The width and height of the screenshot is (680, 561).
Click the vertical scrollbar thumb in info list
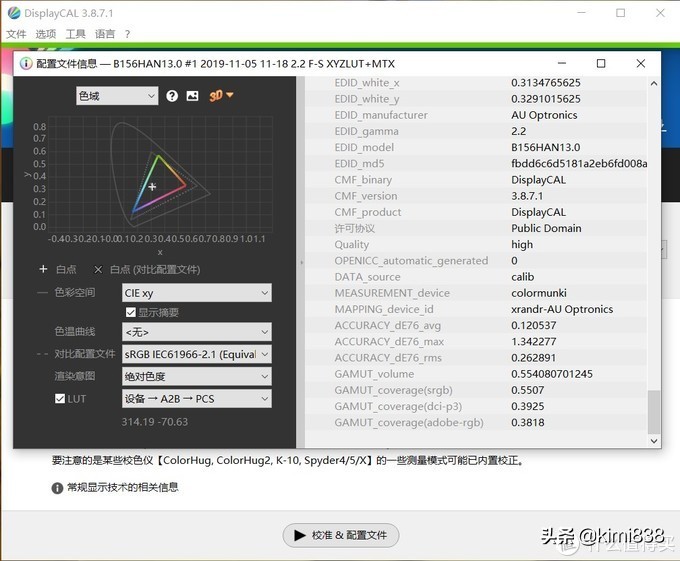[x=654, y=412]
